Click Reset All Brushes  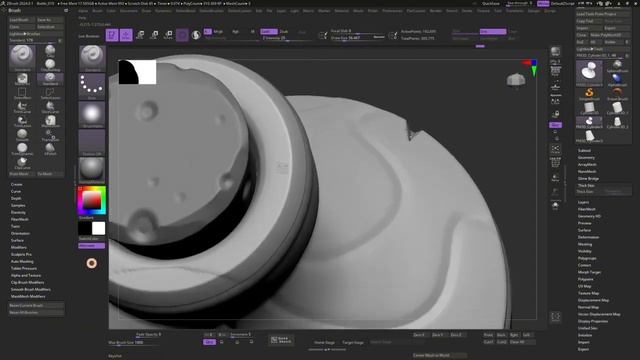coord(36,313)
